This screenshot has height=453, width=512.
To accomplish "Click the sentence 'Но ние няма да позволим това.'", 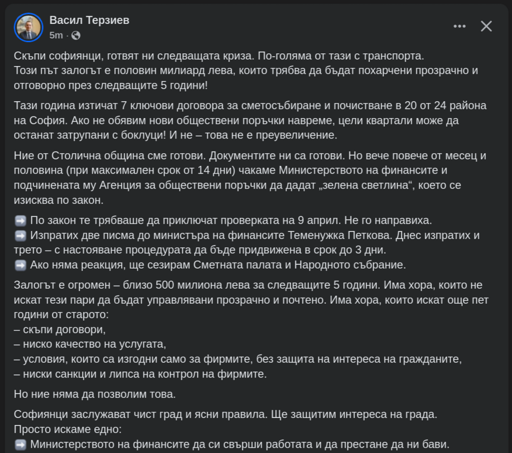I will click(x=95, y=394).
